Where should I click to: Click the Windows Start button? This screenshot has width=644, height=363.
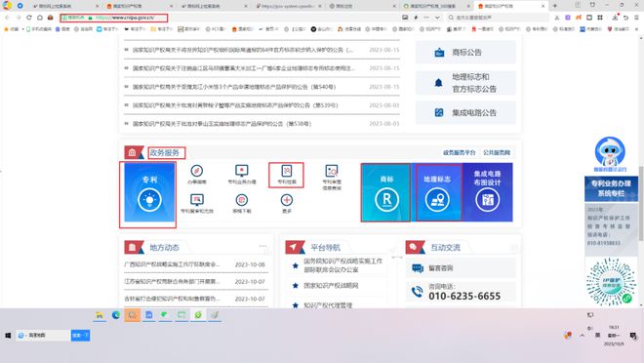(x=8, y=336)
